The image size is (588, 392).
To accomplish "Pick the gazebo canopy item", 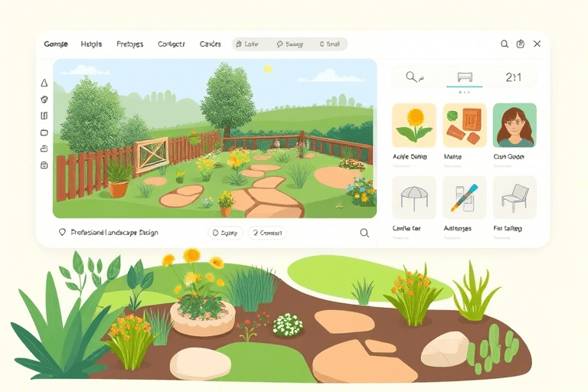I will (414, 198).
